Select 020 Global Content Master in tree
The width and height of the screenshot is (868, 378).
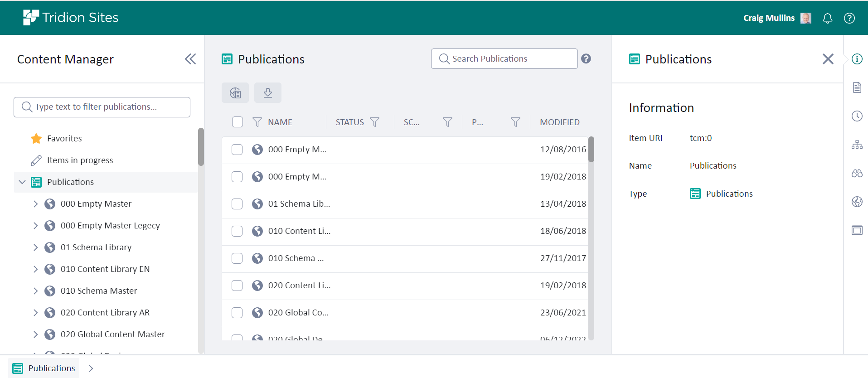(113, 334)
